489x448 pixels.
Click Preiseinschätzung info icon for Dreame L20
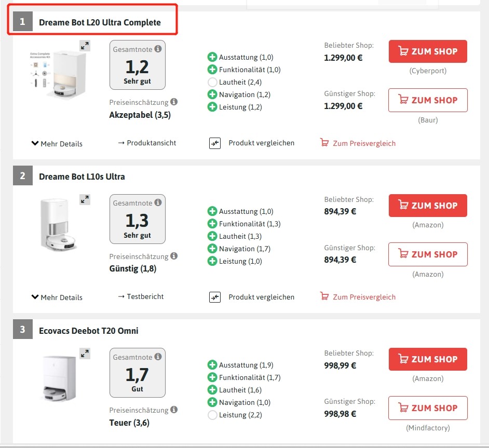click(174, 102)
